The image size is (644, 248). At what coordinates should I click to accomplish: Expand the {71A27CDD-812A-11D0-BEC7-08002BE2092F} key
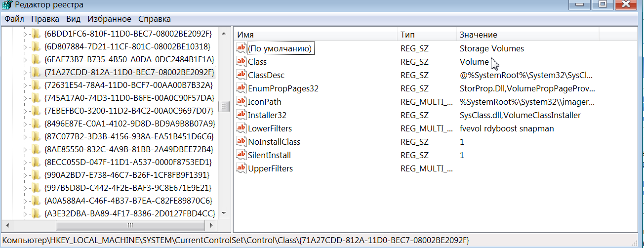(26, 73)
